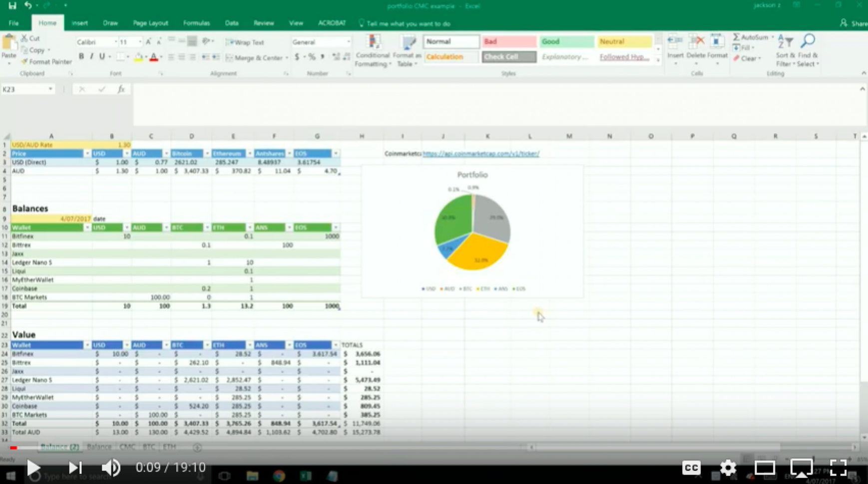Open the font size dropdown
The image size is (868, 484).
(141, 41)
